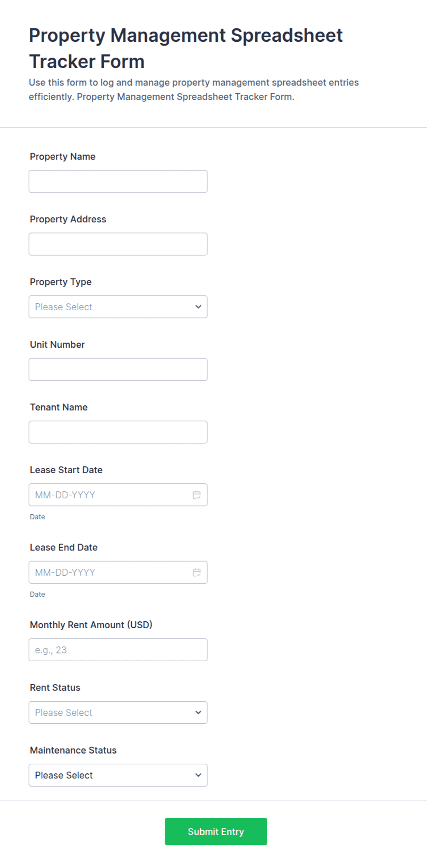Viewport: 427px width, 868px height.
Task: Focus the Property Address text field
Action: (x=118, y=244)
